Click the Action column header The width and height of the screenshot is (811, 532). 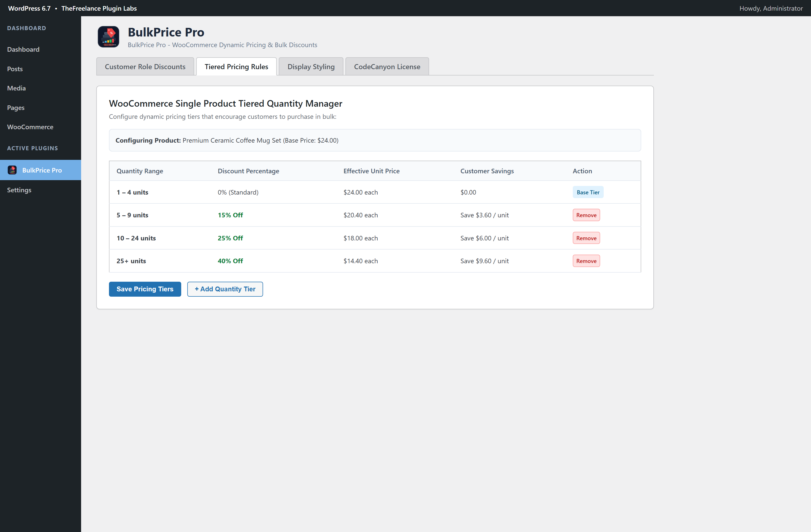click(582, 171)
